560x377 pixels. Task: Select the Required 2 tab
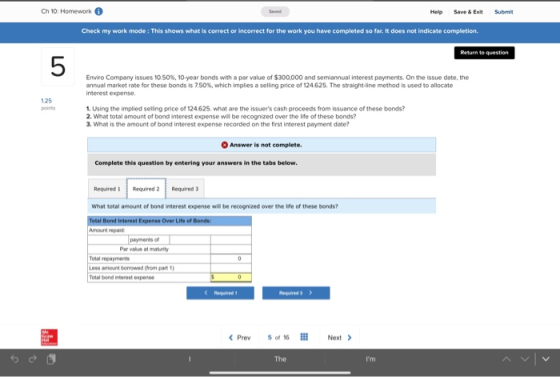pyautogui.click(x=146, y=188)
